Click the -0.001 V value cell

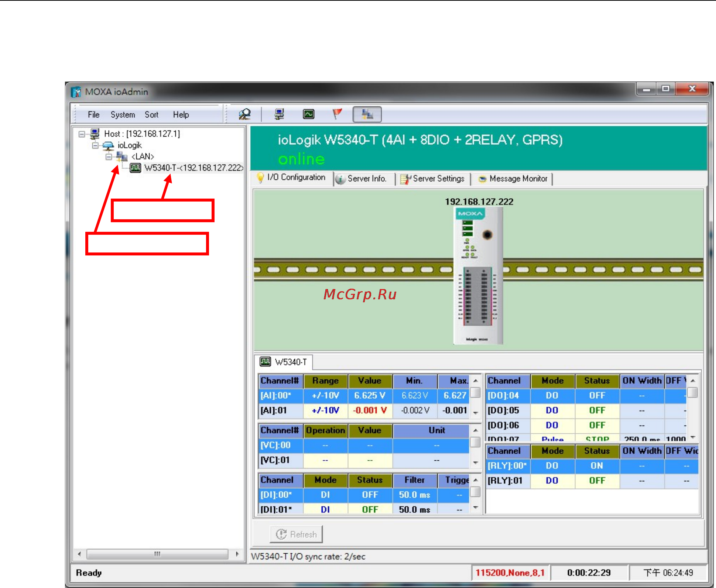point(370,410)
